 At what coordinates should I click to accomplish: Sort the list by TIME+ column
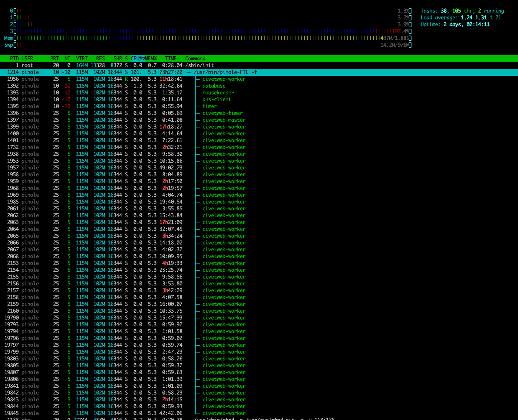click(x=172, y=59)
